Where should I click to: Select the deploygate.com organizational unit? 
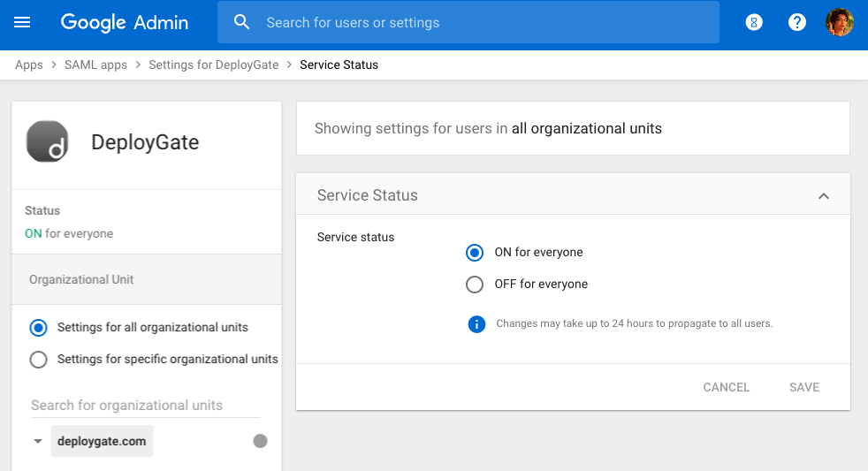[102, 441]
